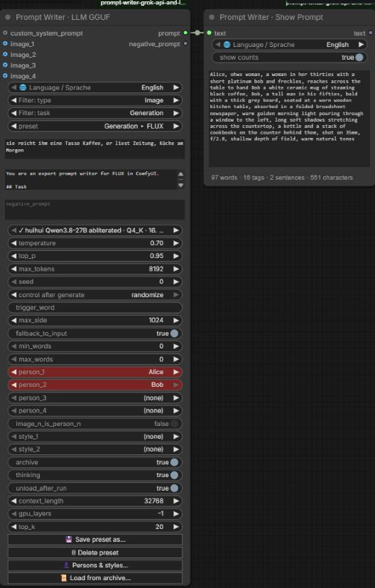Increase top_p with right arrow
This screenshot has height=588, width=375.
click(175, 256)
